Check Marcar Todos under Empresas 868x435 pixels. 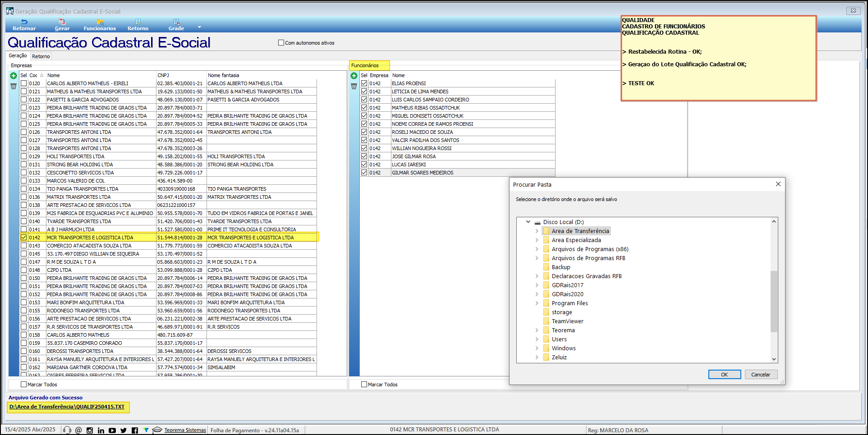tap(24, 385)
